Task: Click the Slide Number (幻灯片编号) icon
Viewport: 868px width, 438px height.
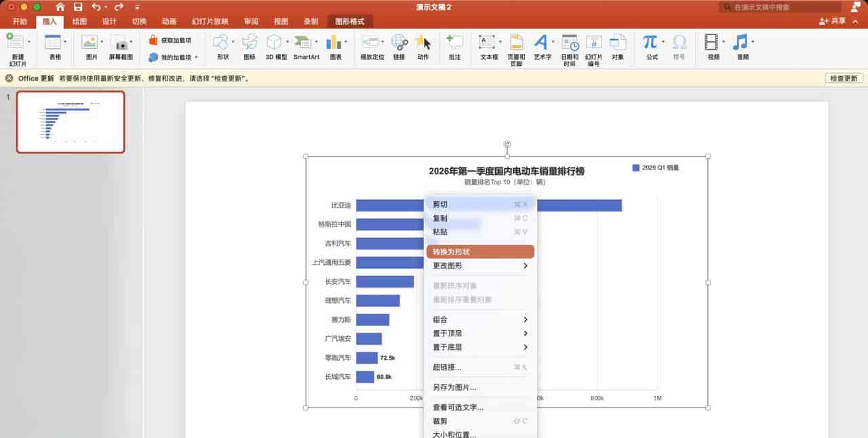Action: (593, 42)
